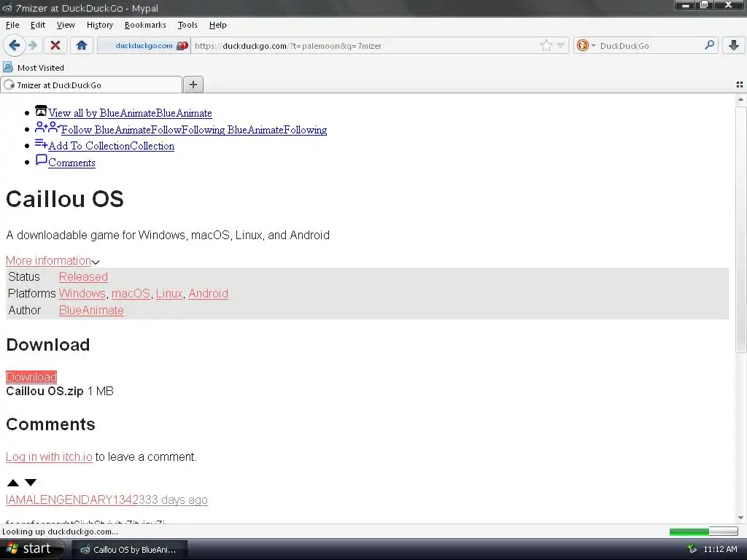747x560 pixels.
Task: Click the Linux platform link
Action: [169, 293]
